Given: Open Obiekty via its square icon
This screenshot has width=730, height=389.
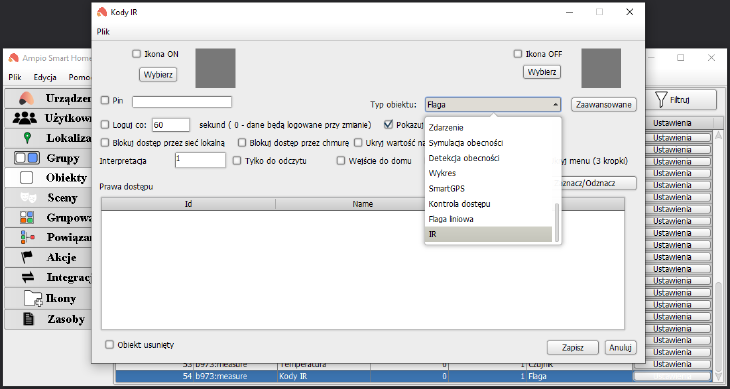Looking at the screenshot, I should pyautogui.click(x=27, y=178).
